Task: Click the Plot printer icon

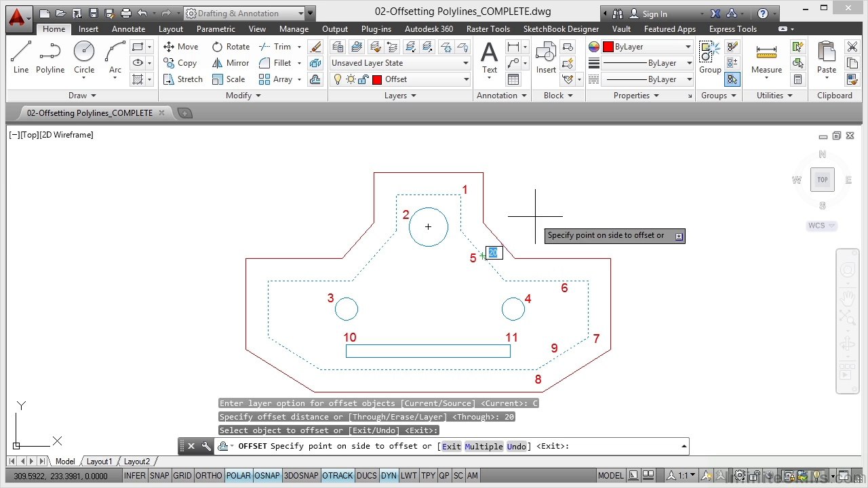Action: click(125, 14)
